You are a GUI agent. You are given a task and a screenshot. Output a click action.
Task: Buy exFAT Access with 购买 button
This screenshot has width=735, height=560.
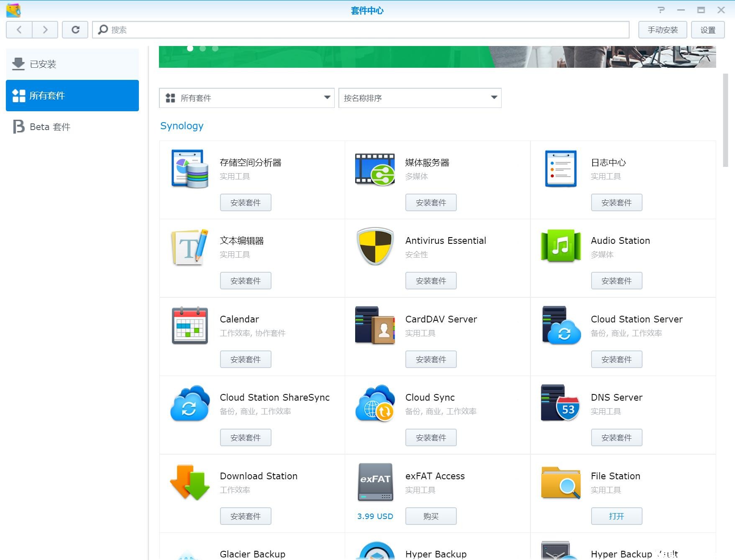point(431,516)
